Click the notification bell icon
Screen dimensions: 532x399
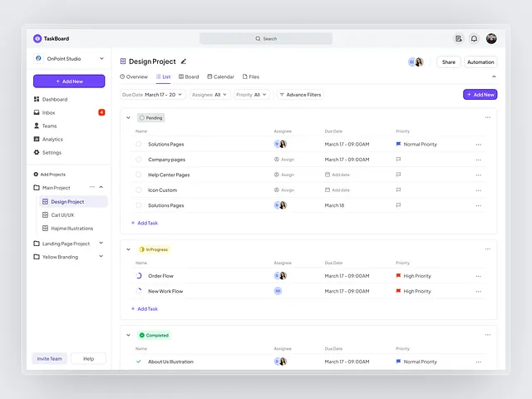[474, 38]
